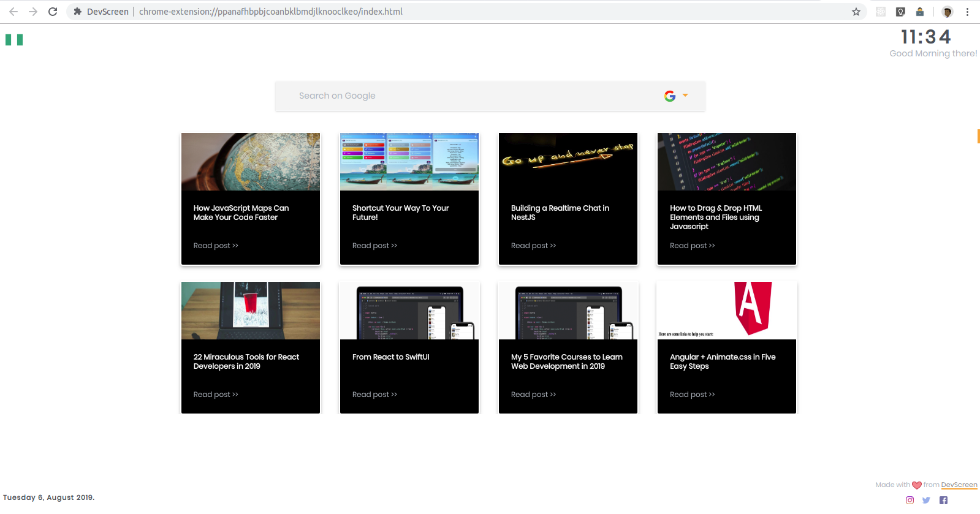Click '22 Miraculous Tools for React Developers' title
Viewport: 980px width, 514px height.
246,361
